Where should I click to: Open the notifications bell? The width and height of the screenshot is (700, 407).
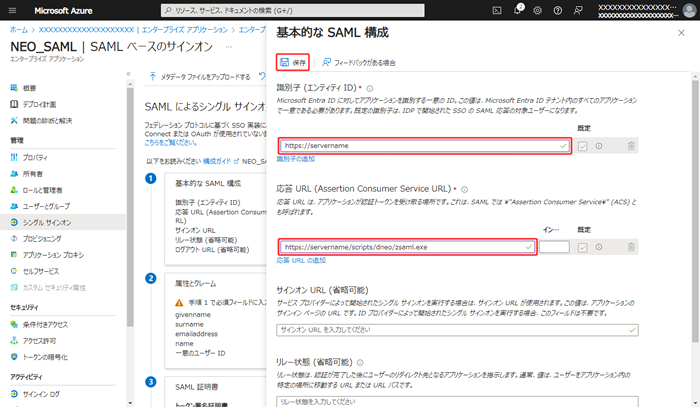[517, 10]
